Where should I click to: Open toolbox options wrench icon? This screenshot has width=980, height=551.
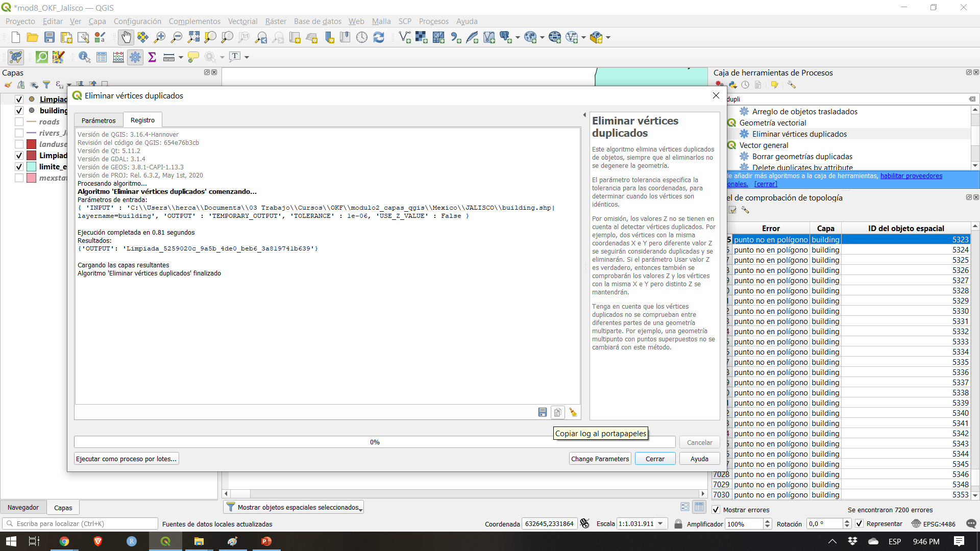(792, 85)
